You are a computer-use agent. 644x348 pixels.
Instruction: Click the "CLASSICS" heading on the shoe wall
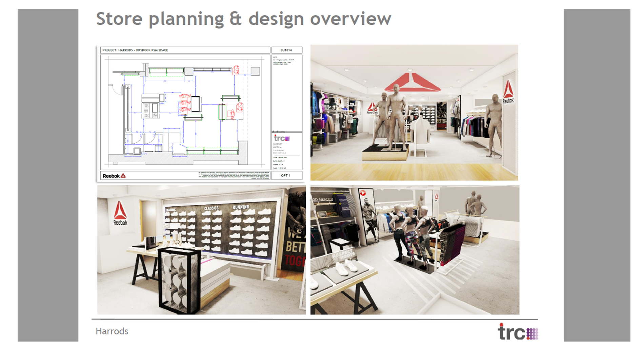coord(212,208)
